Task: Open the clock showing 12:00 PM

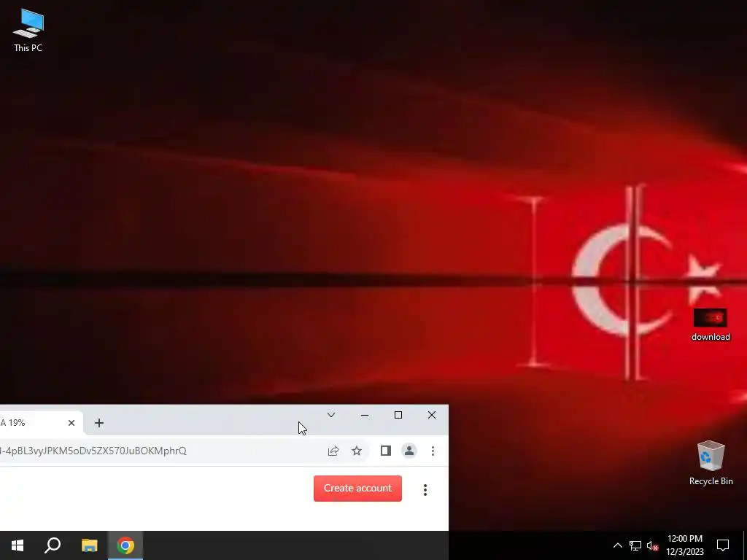Action: [684, 545]
